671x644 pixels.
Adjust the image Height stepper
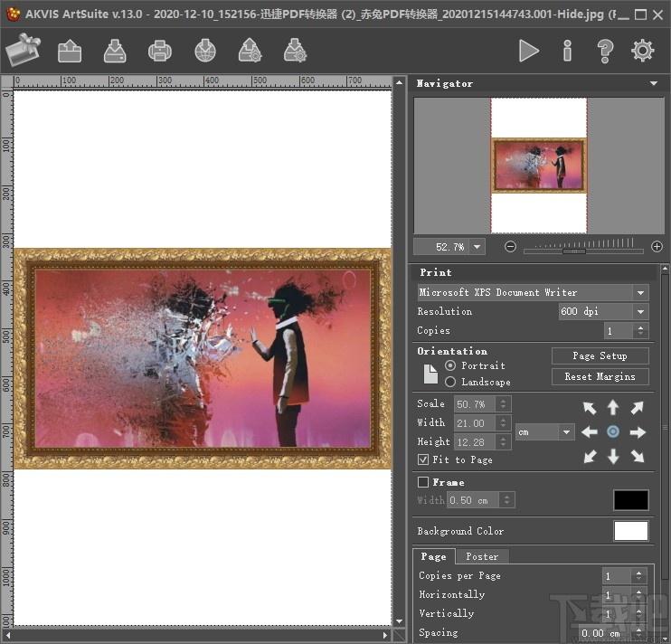(x=503, y=441)
